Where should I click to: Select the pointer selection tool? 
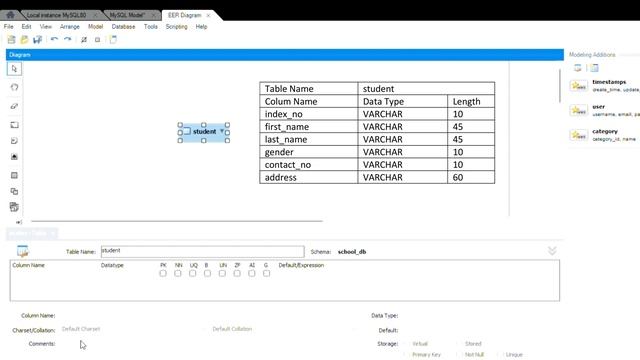[x=14, y=69]
